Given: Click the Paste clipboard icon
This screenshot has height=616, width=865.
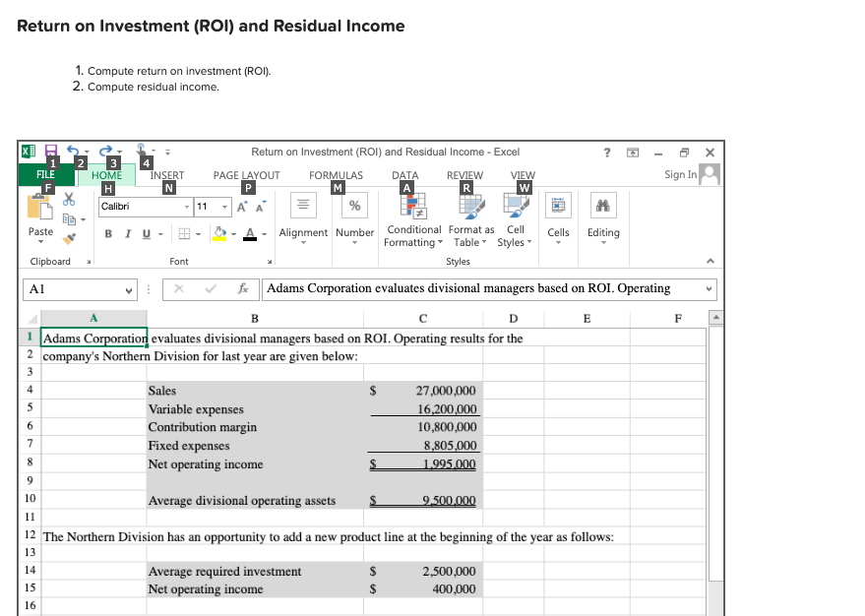Looking at the screenshot, I should coord(40,207).
